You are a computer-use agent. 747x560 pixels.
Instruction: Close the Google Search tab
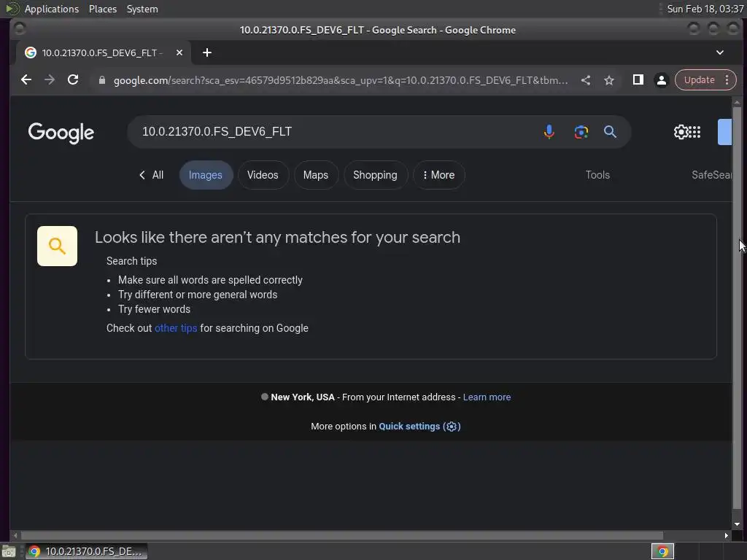click(179, 52)
